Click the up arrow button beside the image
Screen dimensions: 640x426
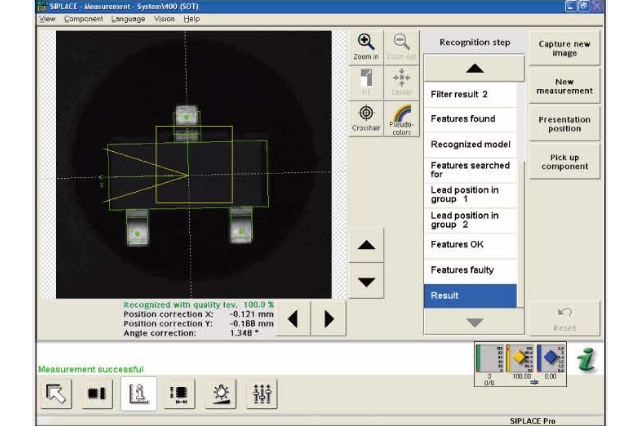tap(366, 246)
